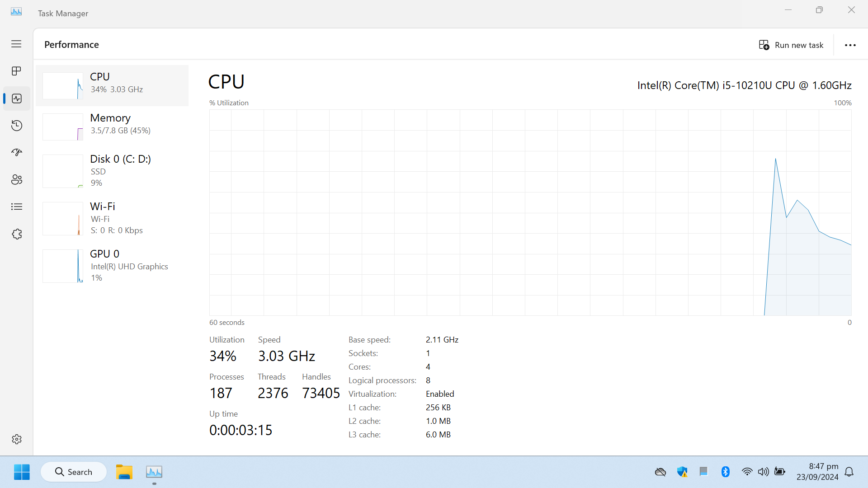Click the GPU 0 mini graph thumbnail
Viewport: 868px width, 488px height.
[63, 266]
